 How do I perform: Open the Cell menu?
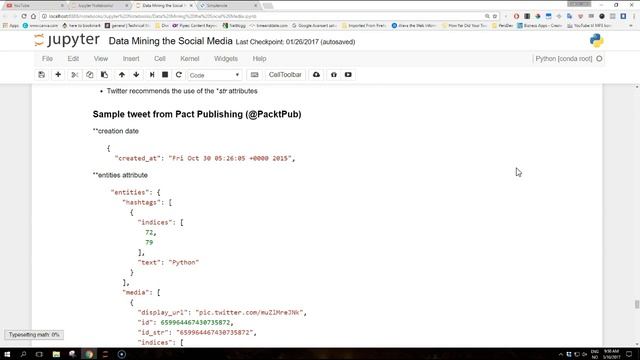(160, 59)
